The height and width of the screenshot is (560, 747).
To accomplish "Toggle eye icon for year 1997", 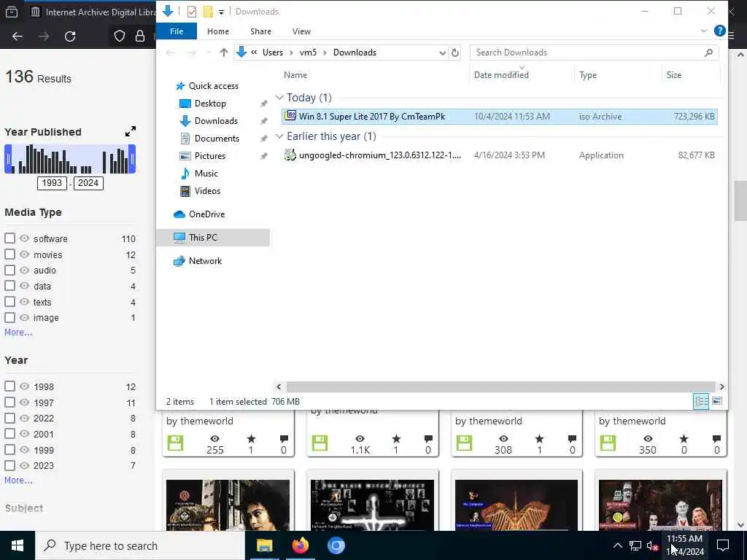I will (x=24, y=402).
